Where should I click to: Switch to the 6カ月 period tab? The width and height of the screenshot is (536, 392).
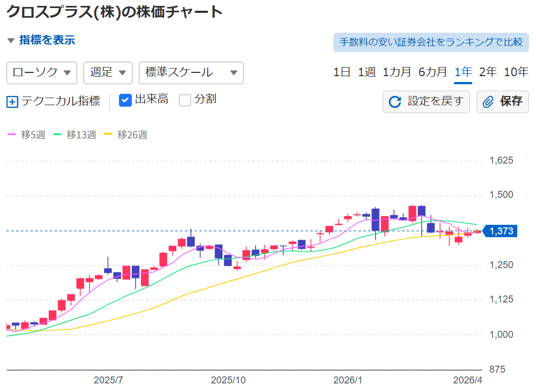[x=433, y=72]
